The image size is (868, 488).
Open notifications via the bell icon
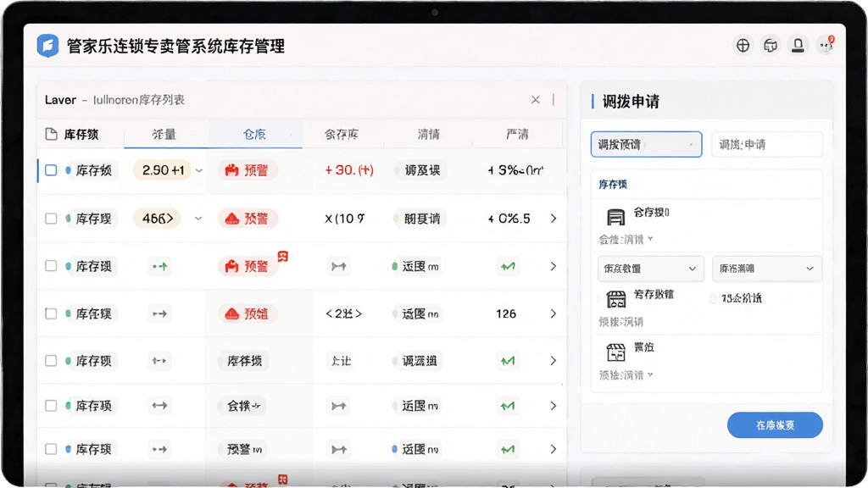point(798,46)
